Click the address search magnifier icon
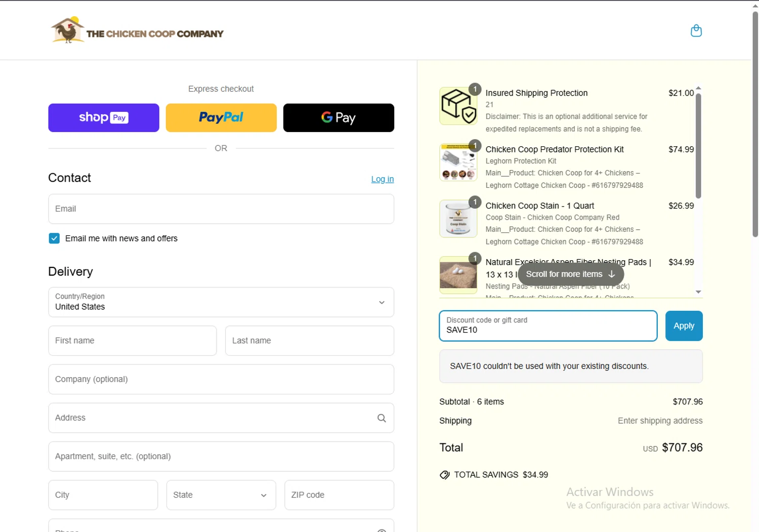The image size is (759, 532). point(382,418)
